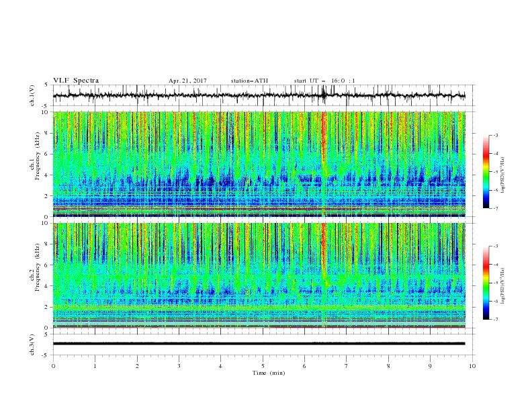
Task: Click the date 'Apr. 21, 2017'
Action: 187,81
